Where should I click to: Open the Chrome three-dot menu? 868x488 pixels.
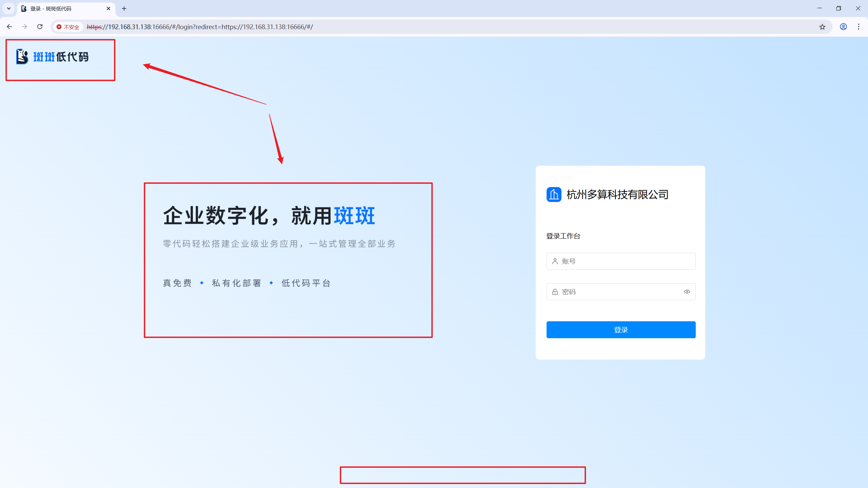(859, 27)
